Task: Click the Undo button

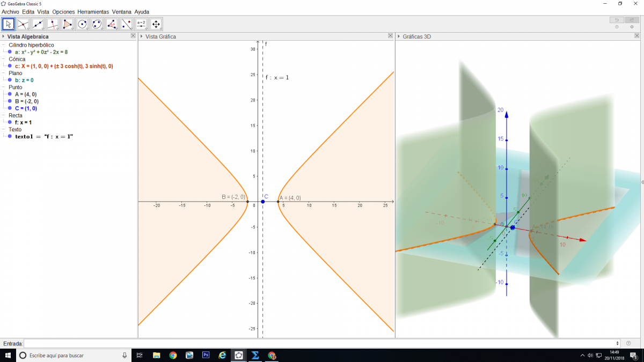Action: pos(616,20)
